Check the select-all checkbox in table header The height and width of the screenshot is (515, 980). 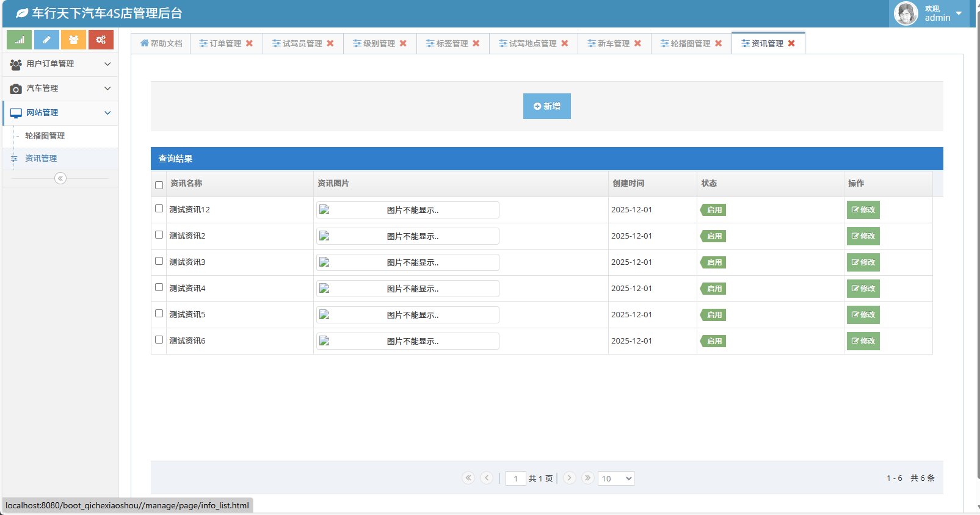(159, 185)
